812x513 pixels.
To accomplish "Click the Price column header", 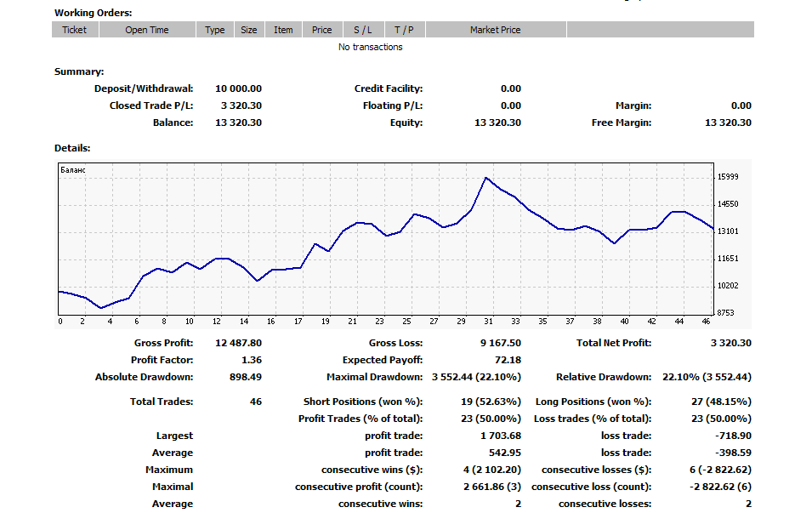I will coord(321,30).
